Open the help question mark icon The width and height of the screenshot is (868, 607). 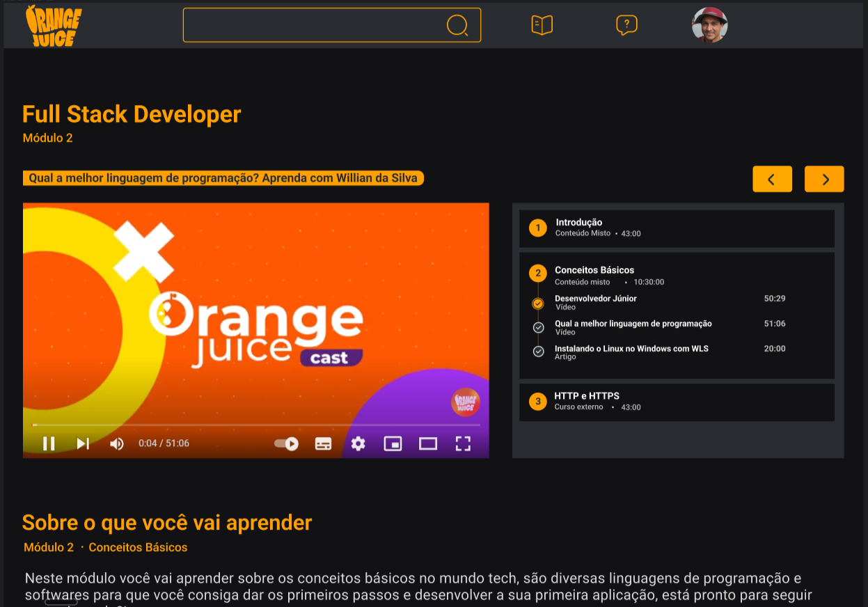point(626,25)
